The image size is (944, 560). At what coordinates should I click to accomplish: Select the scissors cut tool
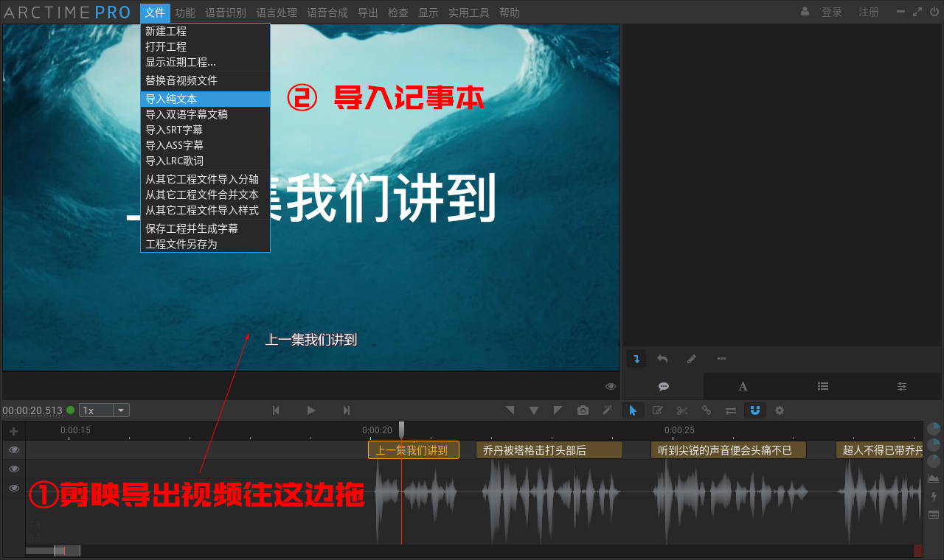coord(681,410)
